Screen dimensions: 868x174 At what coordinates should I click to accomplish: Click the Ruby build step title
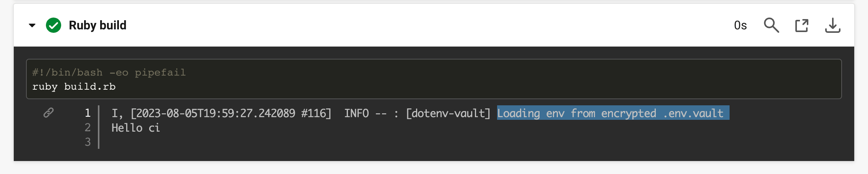pos(98,26)
